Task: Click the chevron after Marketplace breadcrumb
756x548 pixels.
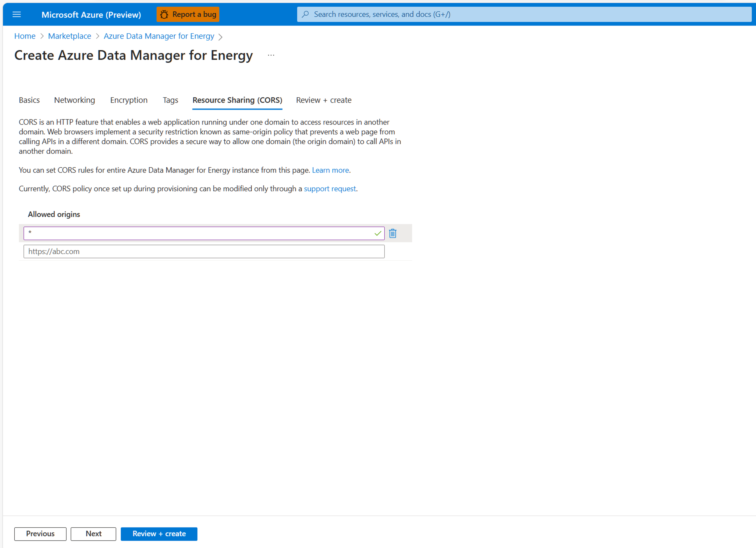Action: [x=97, y=36]
